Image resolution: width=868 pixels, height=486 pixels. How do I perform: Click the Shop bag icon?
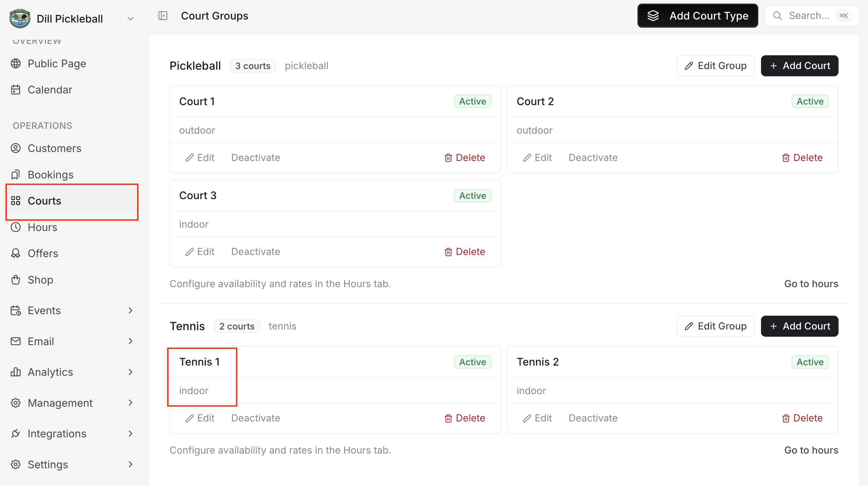pos(16,280)
